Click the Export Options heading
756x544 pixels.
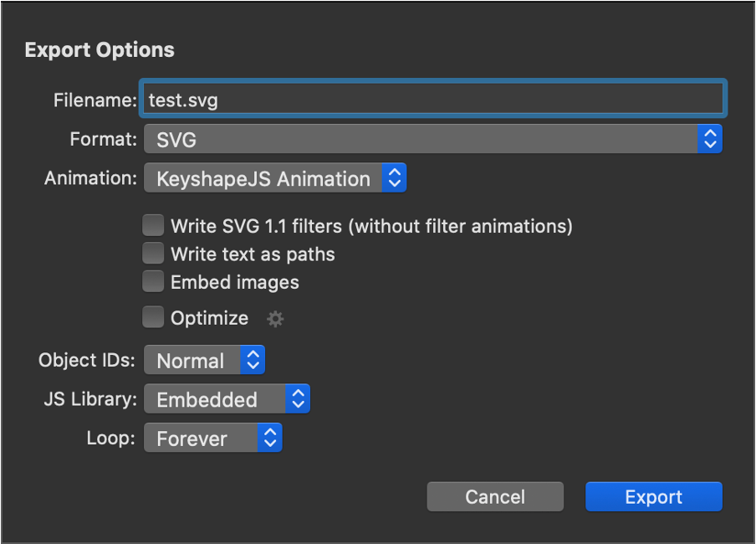[100, 50]
